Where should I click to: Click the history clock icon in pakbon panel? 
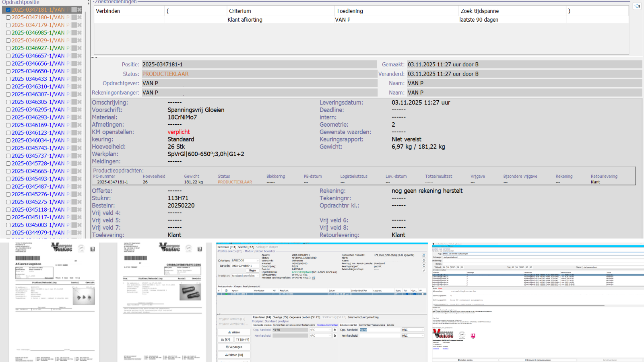(x=423, y=260)
